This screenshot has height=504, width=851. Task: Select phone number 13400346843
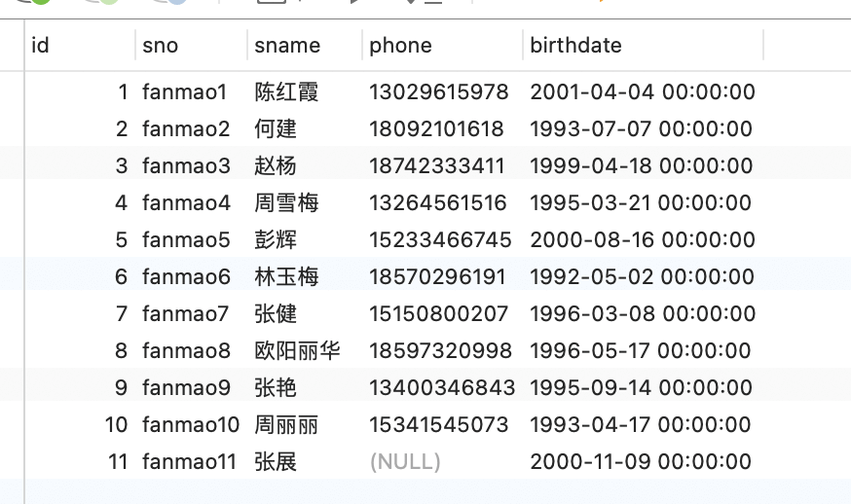[442, 388]
